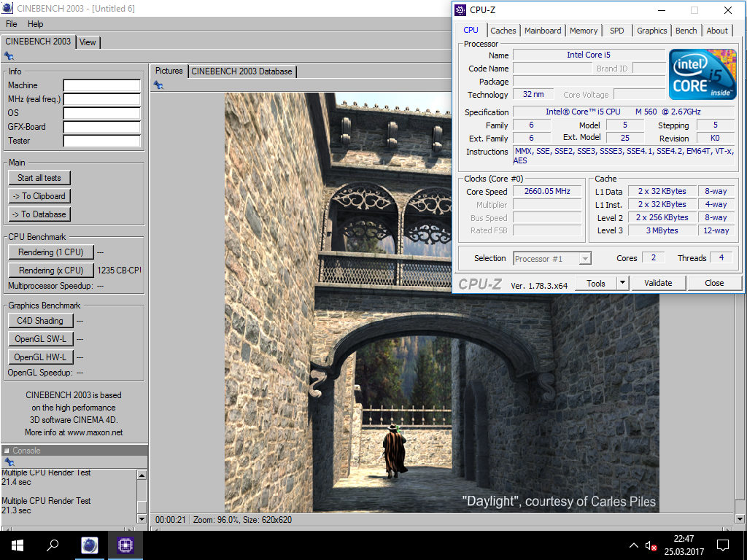Click the pin icon below CINEBENCH 2003 tab

click(9, 55)
